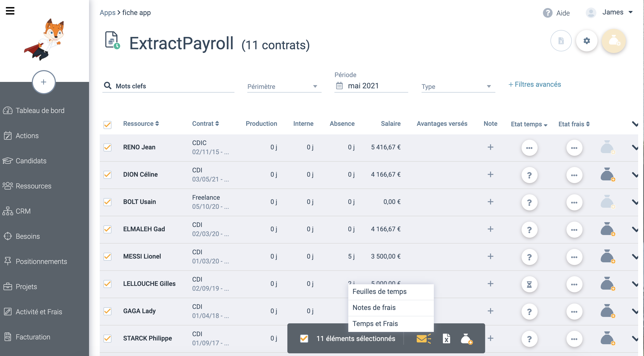Open Etat temps question mark for DION Céline

pos(529,175)
